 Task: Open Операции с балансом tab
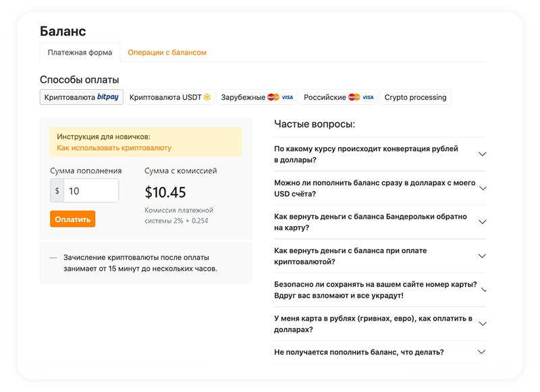click(167, 52)
